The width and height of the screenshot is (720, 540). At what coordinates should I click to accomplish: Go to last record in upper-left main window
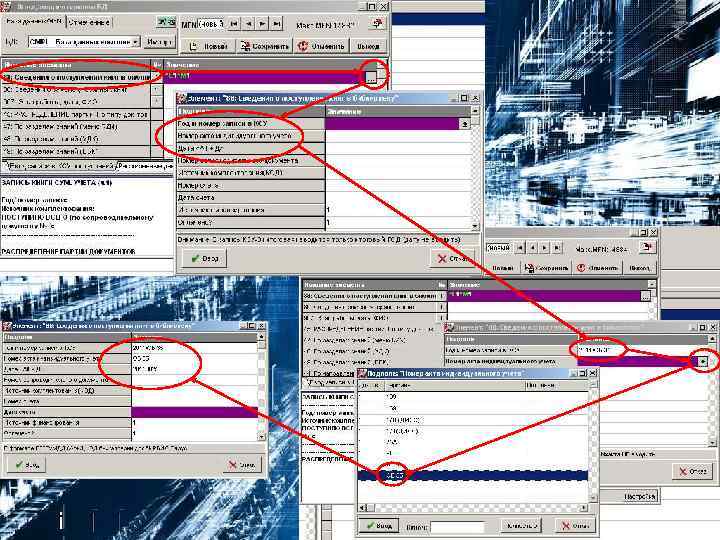pyautogui.click(x=276, y=24)
